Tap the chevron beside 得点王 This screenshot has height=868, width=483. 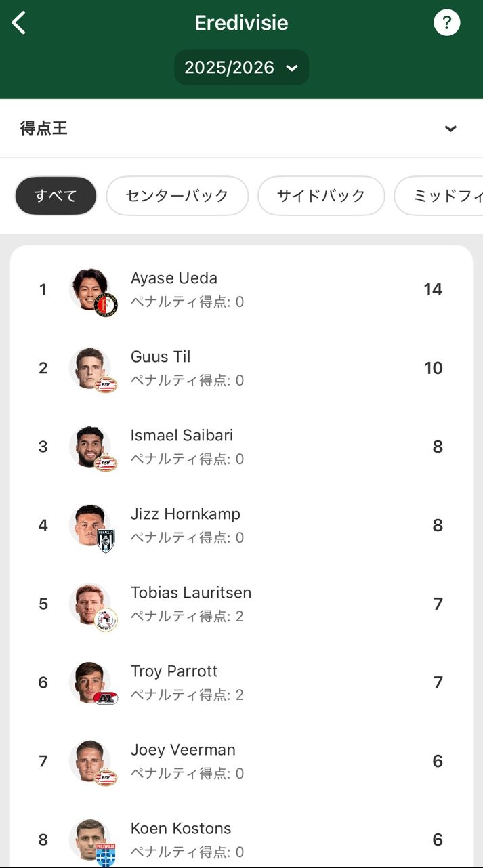450,129
